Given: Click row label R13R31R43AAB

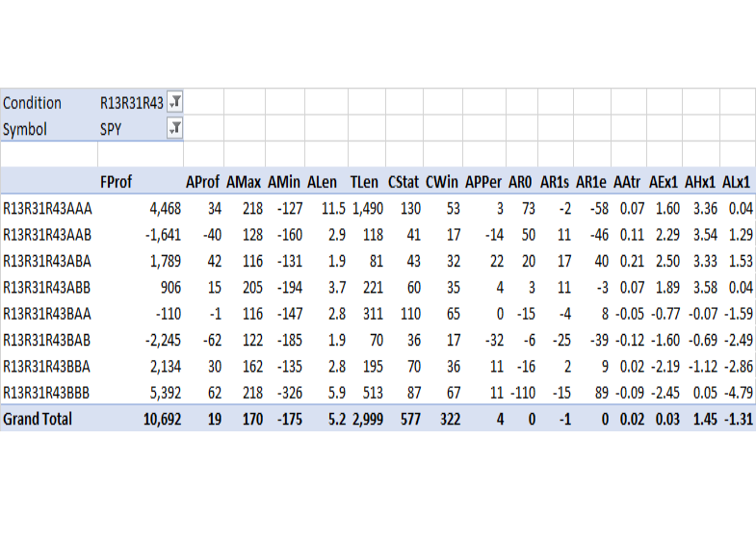Looking at the screenshot, I should tap(47, 235).
